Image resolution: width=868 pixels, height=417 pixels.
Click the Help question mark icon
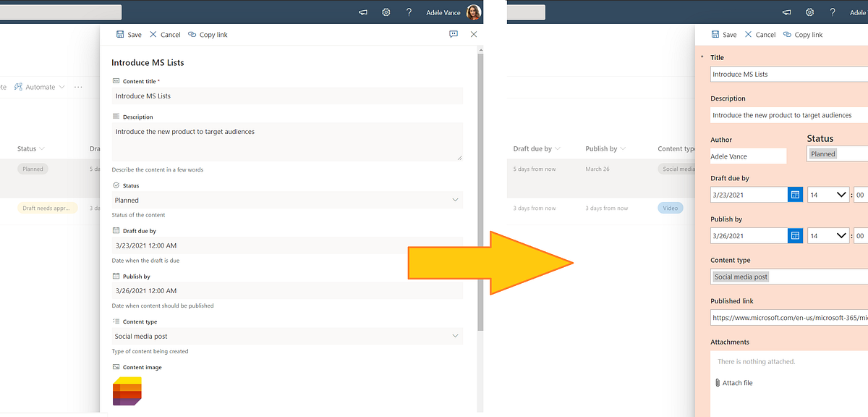(x=409, y=12)
